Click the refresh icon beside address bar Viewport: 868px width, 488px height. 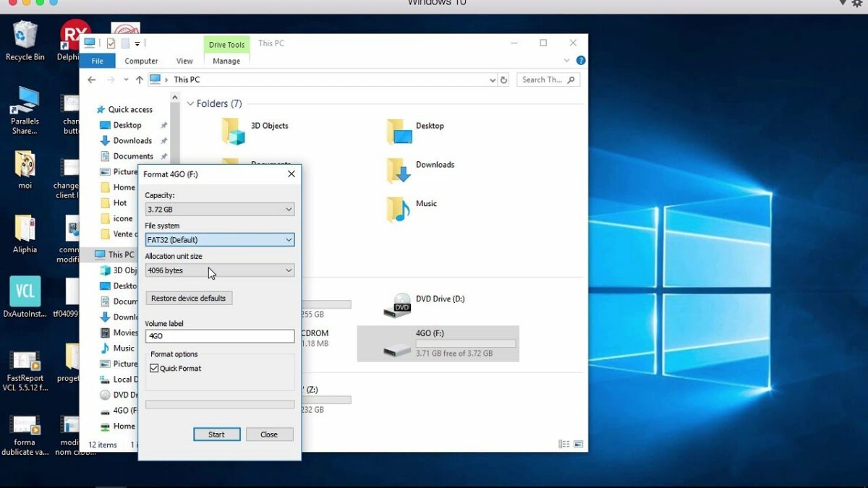point(503,80)
